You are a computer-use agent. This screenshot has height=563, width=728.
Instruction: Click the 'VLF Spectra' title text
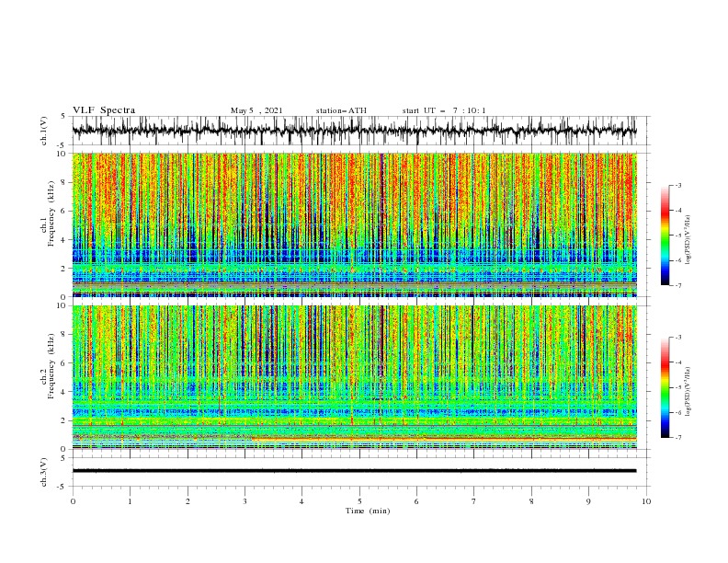104,110
